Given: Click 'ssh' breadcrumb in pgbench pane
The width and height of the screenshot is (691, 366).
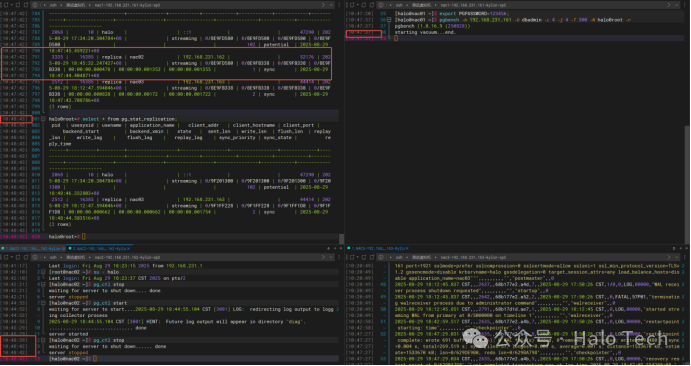Looking at the screenshot, I should click(398, 5).
